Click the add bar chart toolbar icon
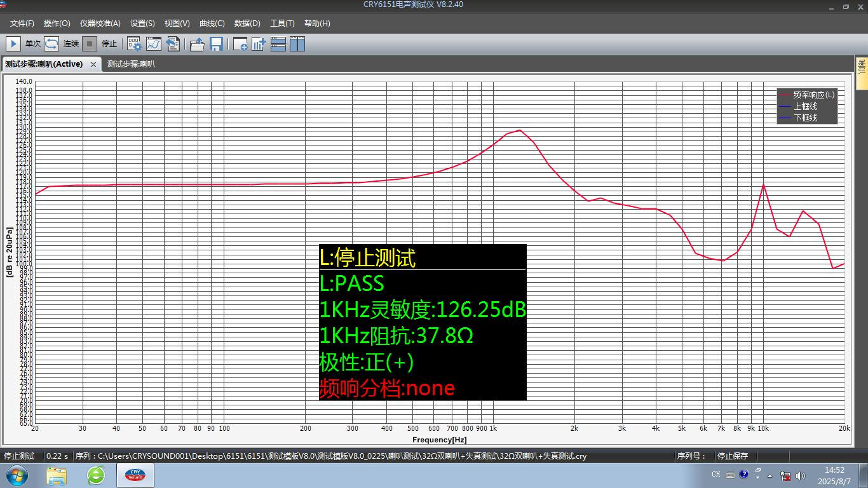Viewport: 868px width, 488px height. point(259,44)
